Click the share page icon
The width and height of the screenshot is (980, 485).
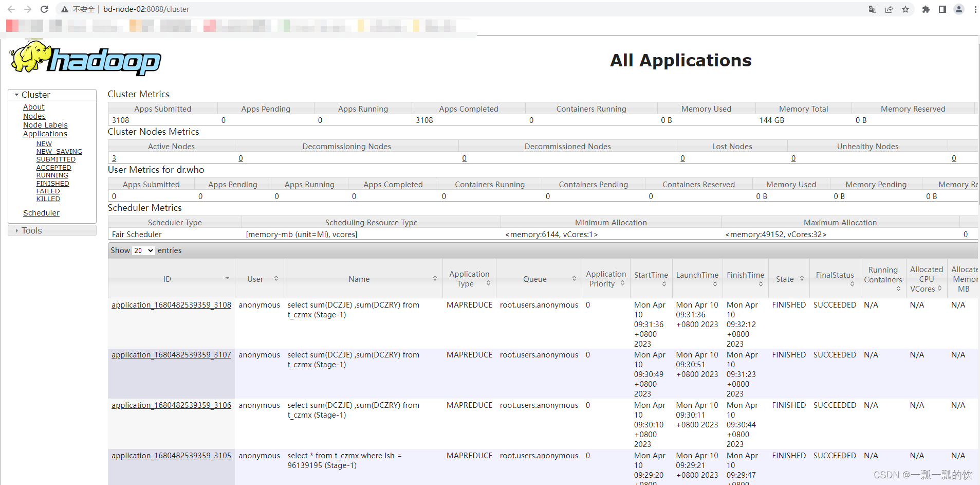click(889, 9)
